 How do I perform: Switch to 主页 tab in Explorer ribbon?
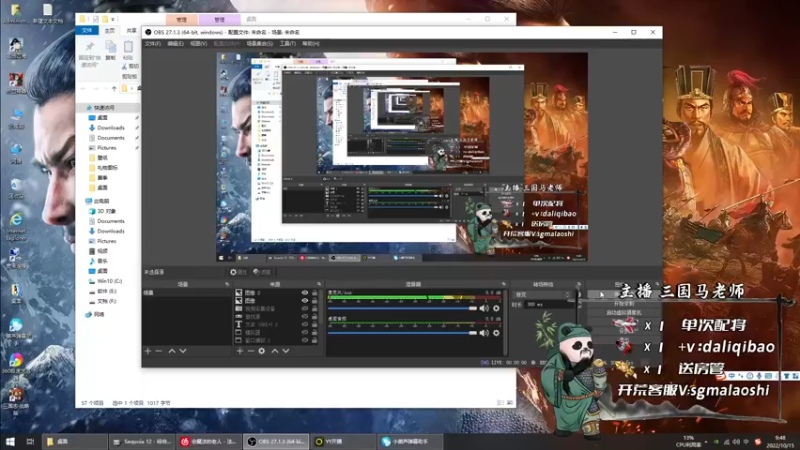tap(110, 31)
